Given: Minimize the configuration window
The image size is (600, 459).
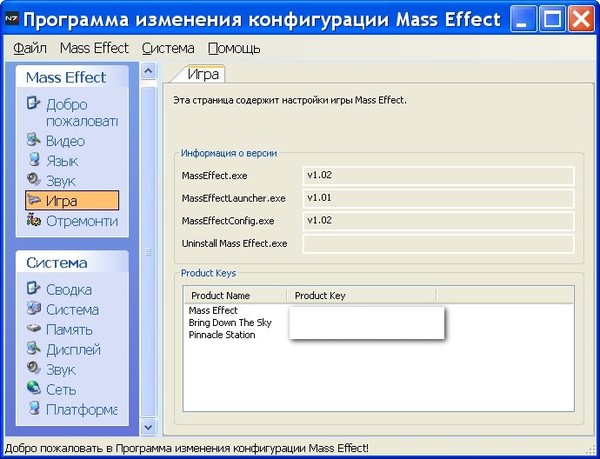Looking at the screenshot, I should coord(523,20).
